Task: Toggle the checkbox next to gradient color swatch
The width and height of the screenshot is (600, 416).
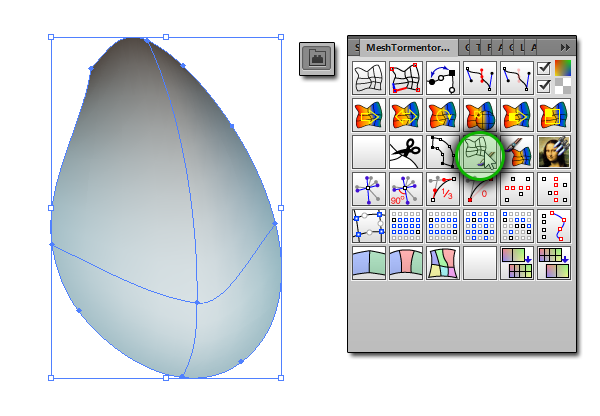Action: click(x=544, y=69)
